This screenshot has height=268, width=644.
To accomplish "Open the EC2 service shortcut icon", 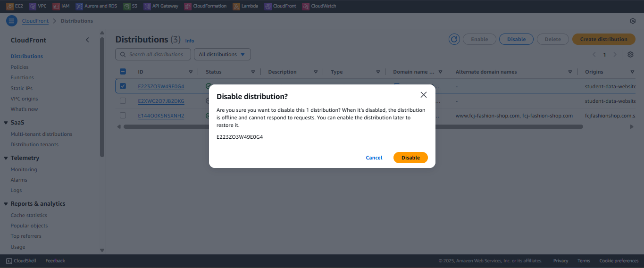I will 9,6.
